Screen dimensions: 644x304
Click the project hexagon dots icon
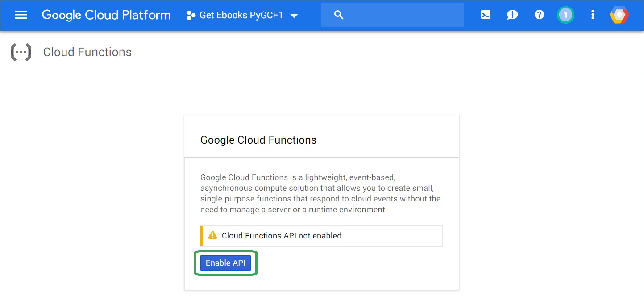pos(191,15)
